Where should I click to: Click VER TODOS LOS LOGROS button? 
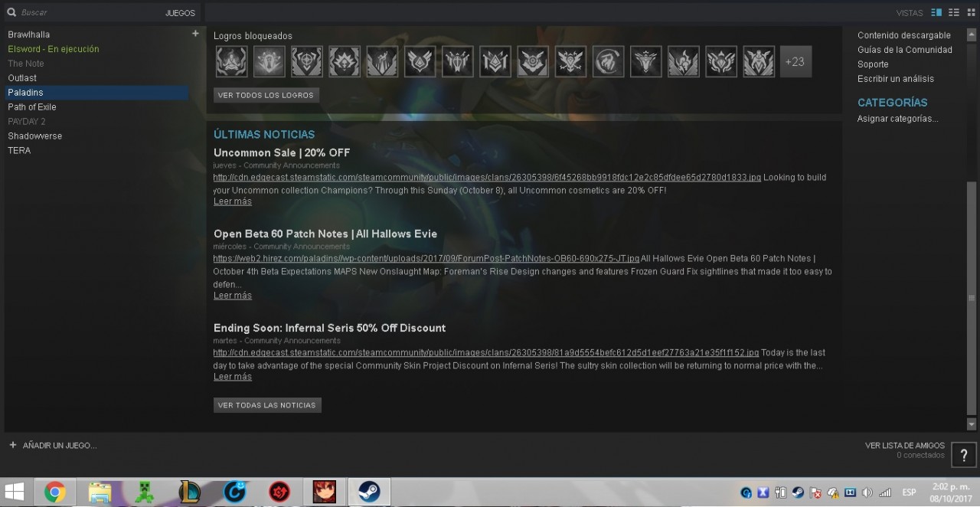266,95
